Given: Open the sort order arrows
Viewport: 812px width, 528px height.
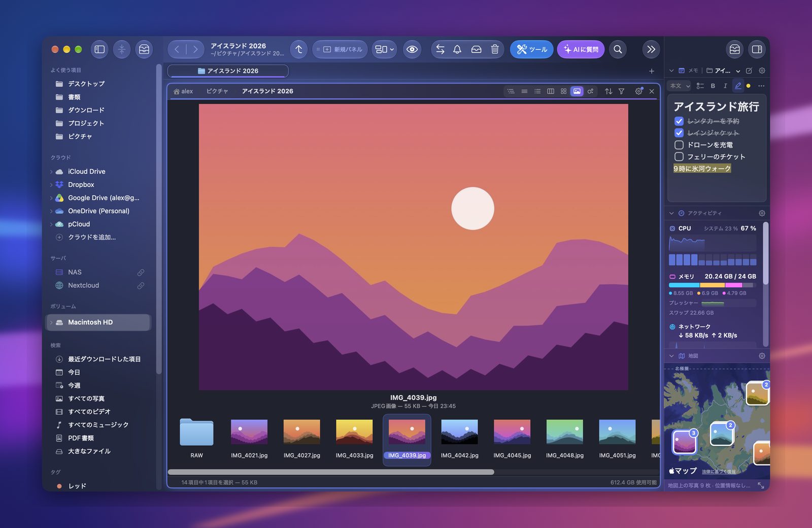Looking at the screenshot, I should (x=608, y=91).
